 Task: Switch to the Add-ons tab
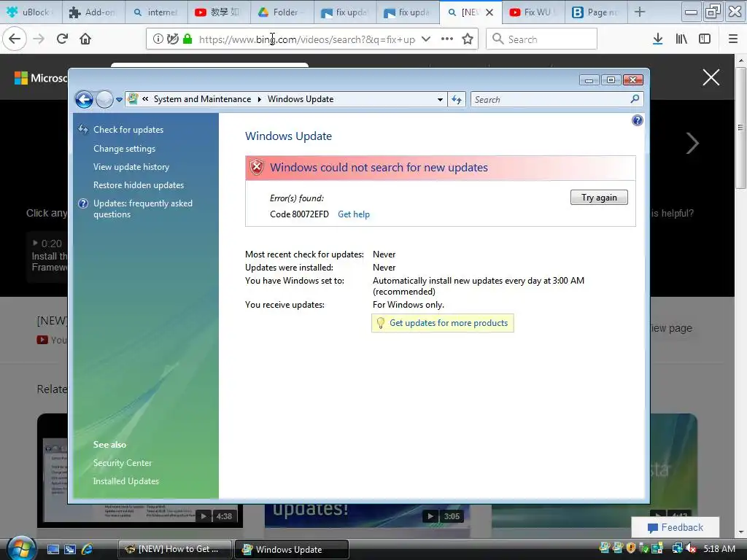coord(93,12)
